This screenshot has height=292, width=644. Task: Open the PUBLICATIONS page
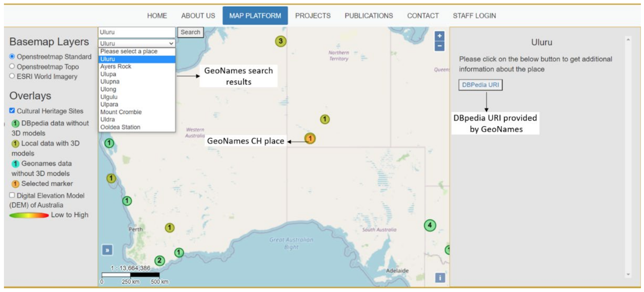tap(369, 16)
